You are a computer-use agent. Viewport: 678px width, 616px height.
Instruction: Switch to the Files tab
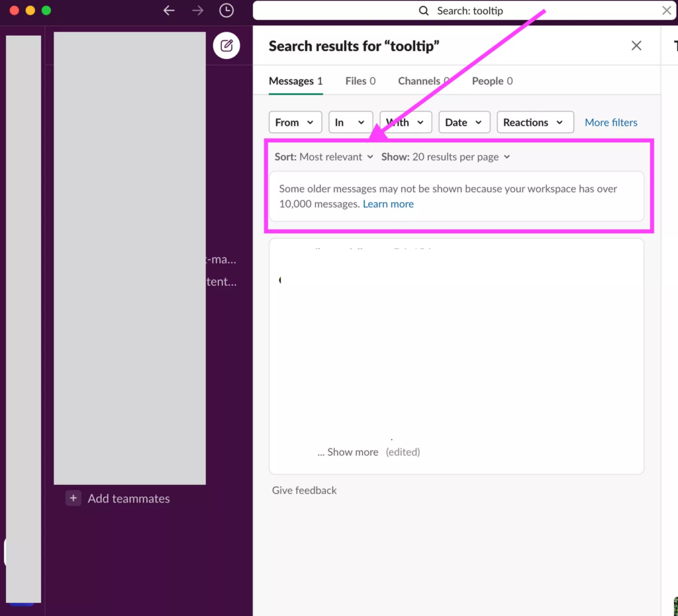pos(360,81)
